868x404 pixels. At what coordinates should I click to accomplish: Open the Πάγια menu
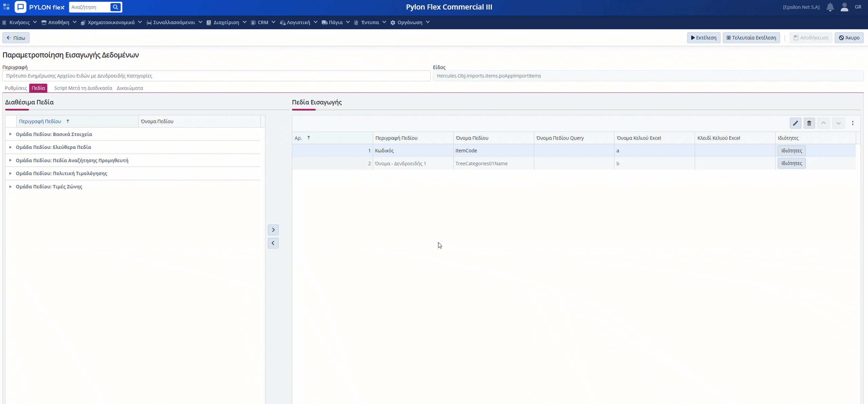[x=336, y=22]
